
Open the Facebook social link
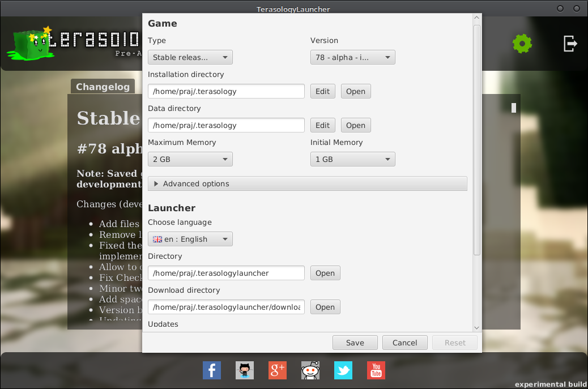click(x=212, y=370)
